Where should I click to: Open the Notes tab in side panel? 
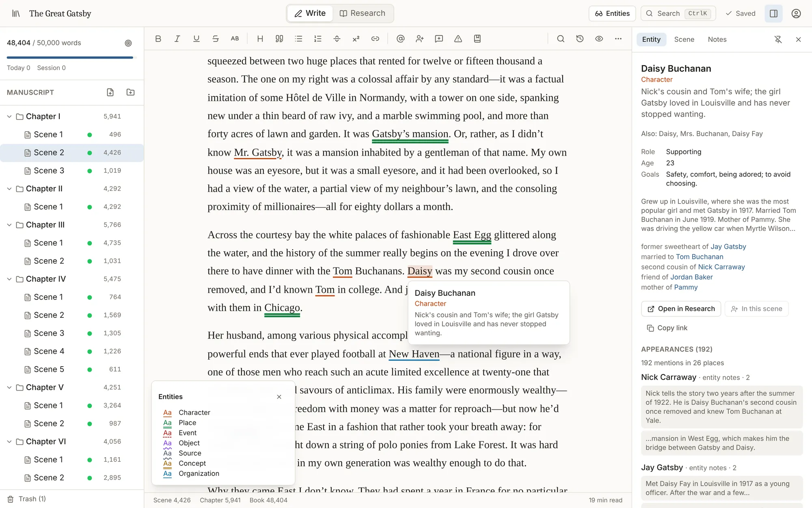coord(717,39)
